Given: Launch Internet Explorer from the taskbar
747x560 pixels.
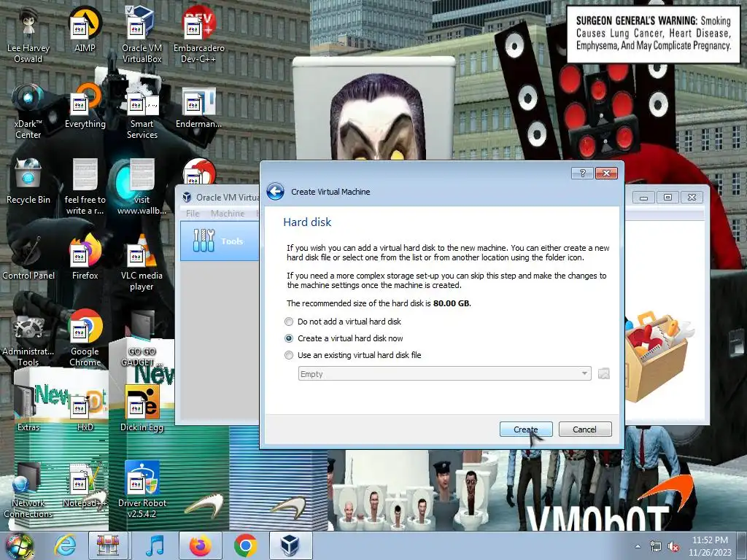Looking at the screenshot, I should [64, 546].
